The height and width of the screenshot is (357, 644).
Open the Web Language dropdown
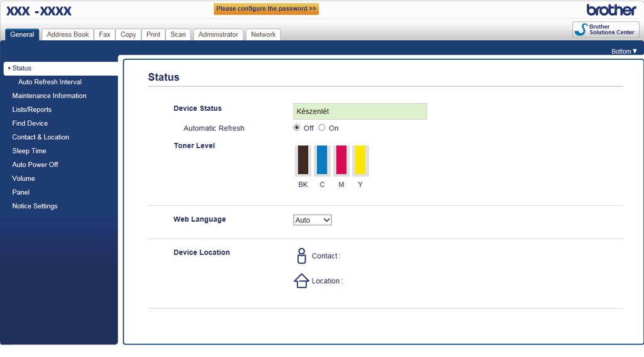click(313, 220)
